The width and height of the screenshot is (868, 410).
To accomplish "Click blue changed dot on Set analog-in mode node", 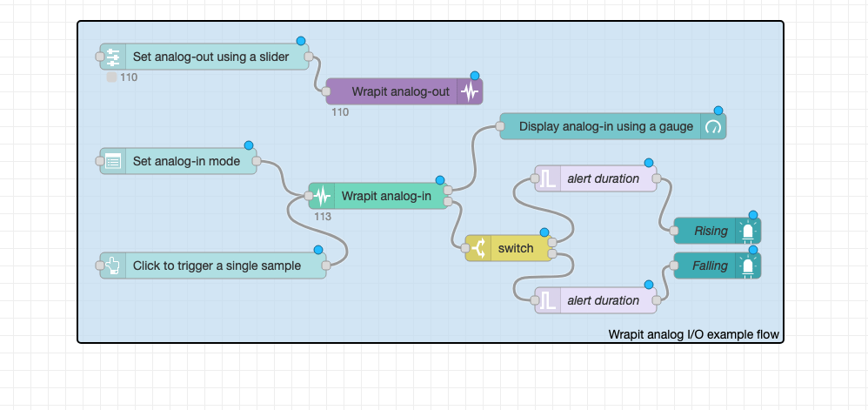I will coord(249,145).
